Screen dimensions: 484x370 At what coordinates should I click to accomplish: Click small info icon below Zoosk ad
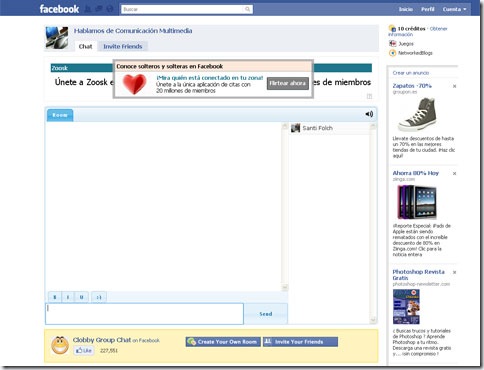(369, 96)
